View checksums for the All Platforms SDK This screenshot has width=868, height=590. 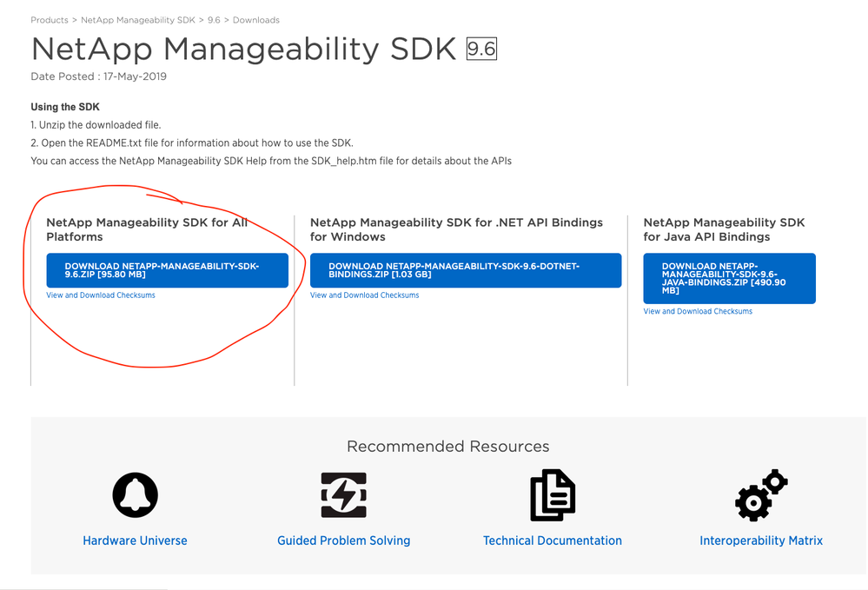click(x=101, y=295)
